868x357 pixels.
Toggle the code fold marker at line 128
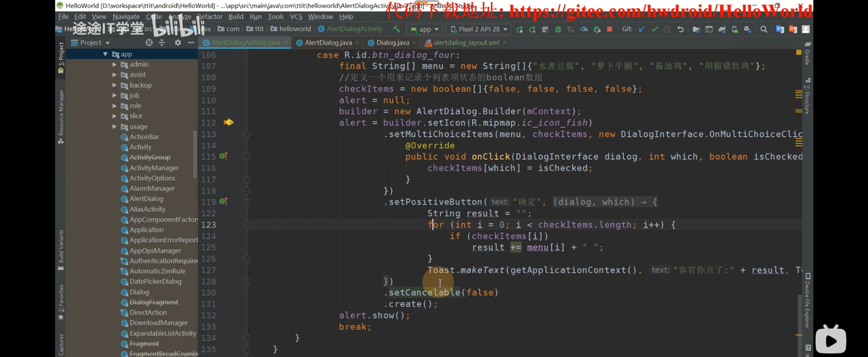(x=247, y=281)
